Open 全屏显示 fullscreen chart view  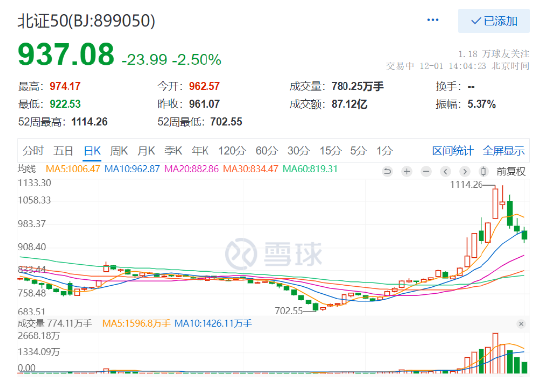pyautogui.click(x=504, y=151)
